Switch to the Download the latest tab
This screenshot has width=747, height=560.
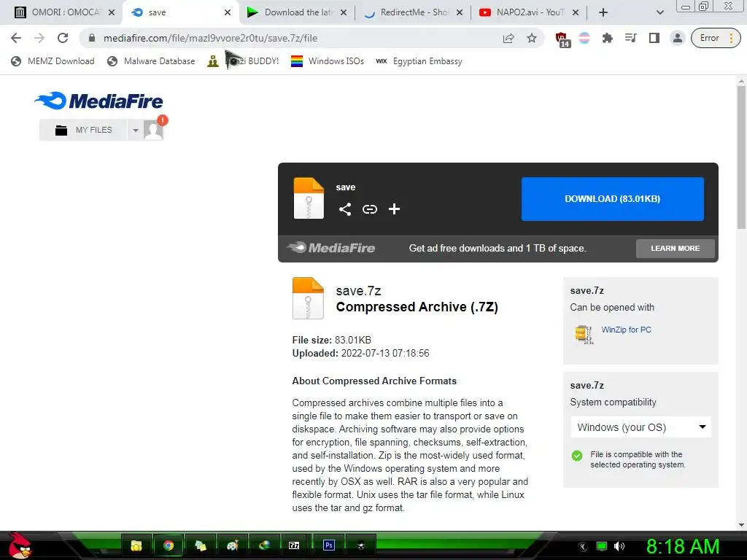coord(298,12)
